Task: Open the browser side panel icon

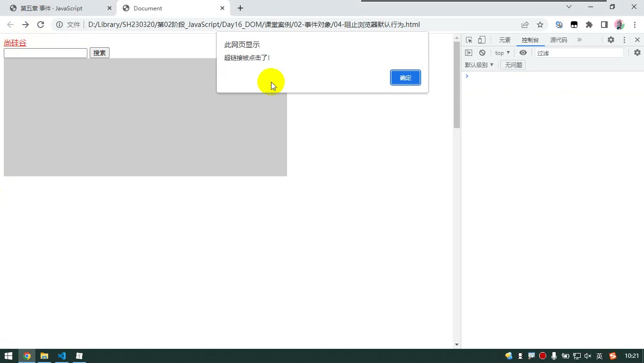Action: click(604, 25)
